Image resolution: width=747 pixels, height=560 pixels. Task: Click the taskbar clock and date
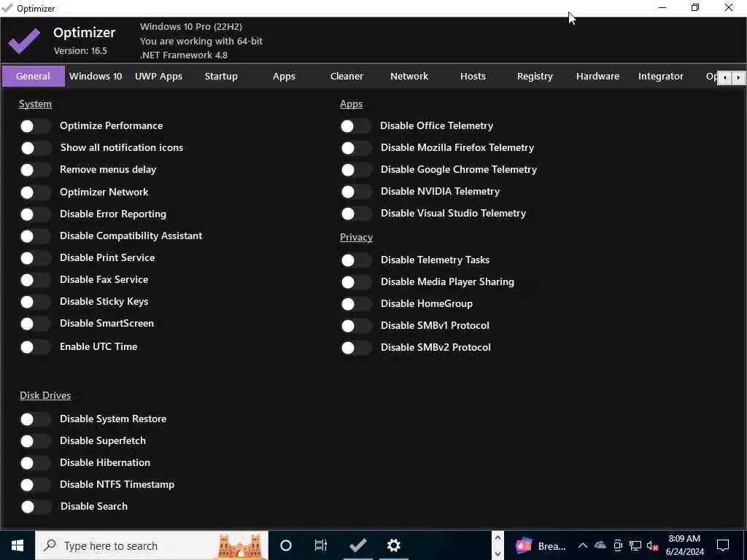684,545
